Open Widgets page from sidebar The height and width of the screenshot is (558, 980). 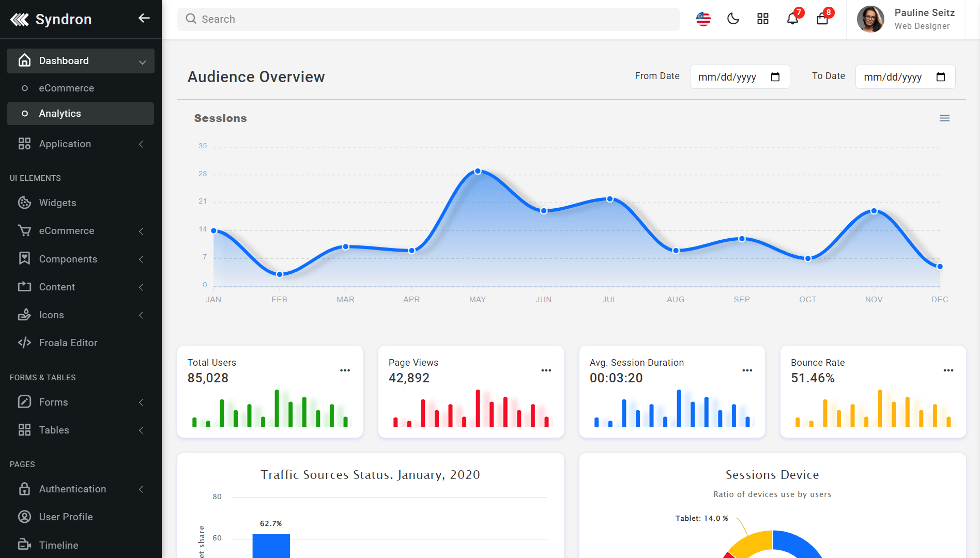click(x=57, y=203)
